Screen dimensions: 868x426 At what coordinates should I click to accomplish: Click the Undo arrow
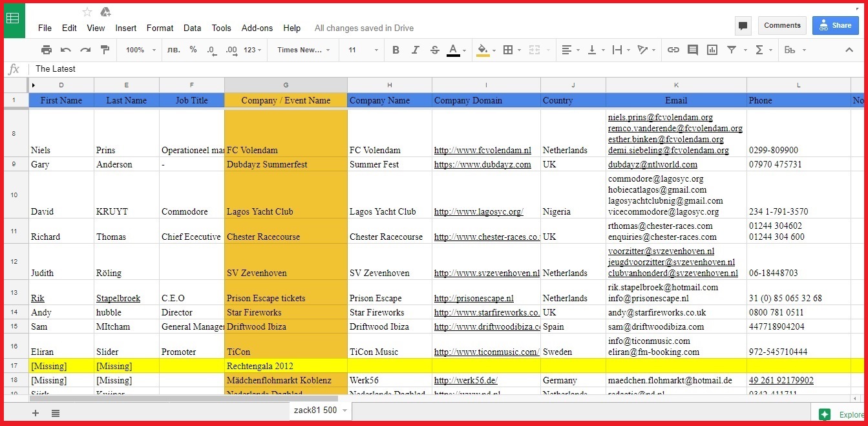[66, 50]
